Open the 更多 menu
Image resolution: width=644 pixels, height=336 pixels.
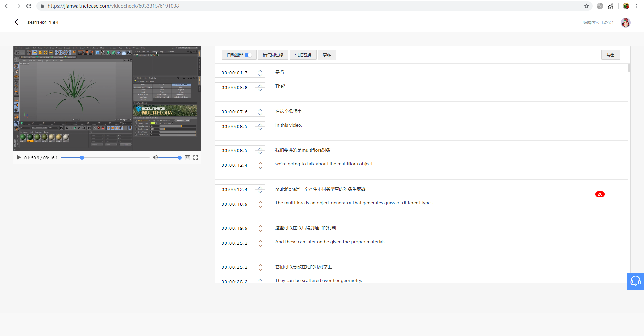point(327,55)
